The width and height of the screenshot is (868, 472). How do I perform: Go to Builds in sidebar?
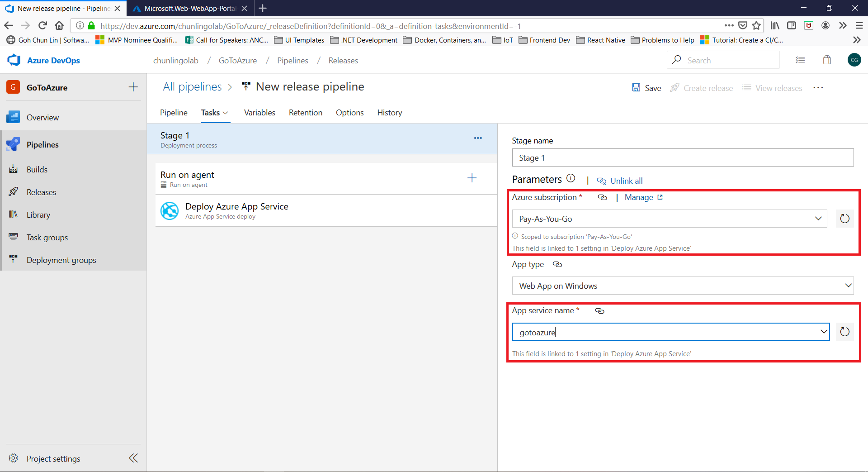(x=37, y=169)
